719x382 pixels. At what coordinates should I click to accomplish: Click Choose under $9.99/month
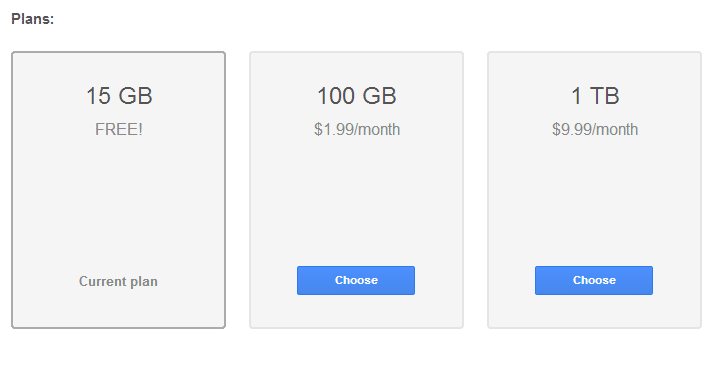tap(594, 280)
